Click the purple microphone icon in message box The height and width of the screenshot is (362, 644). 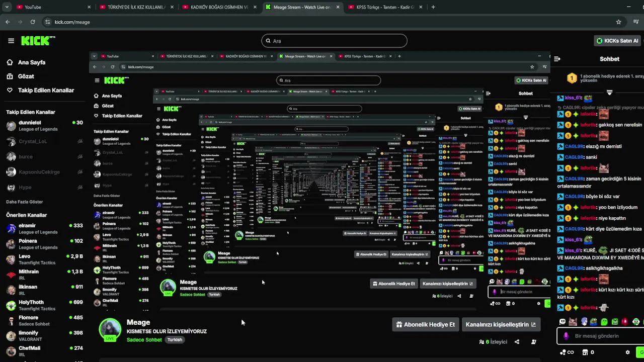pos(566,336)
